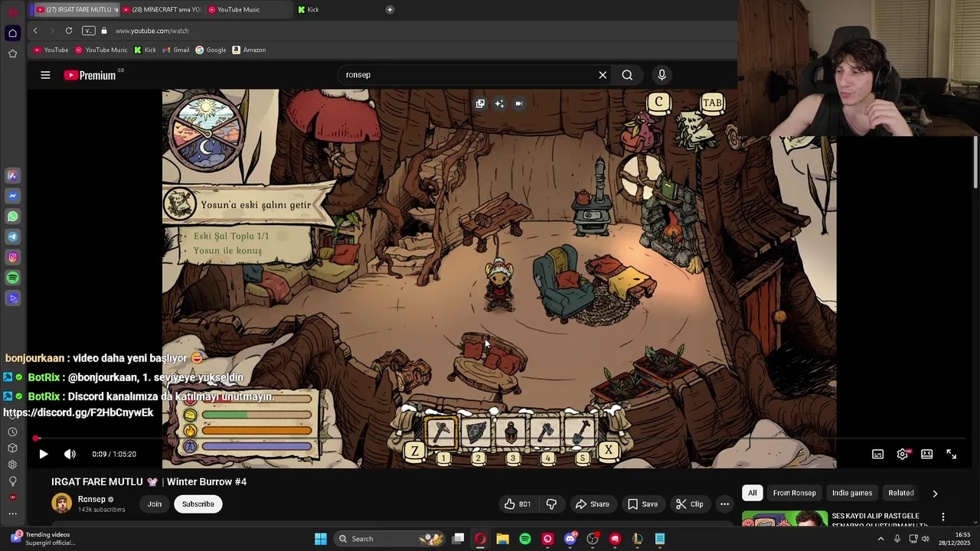Open the Ronsep channel avatar
Screen dimensions: 980x551
(x=61, y=503)
